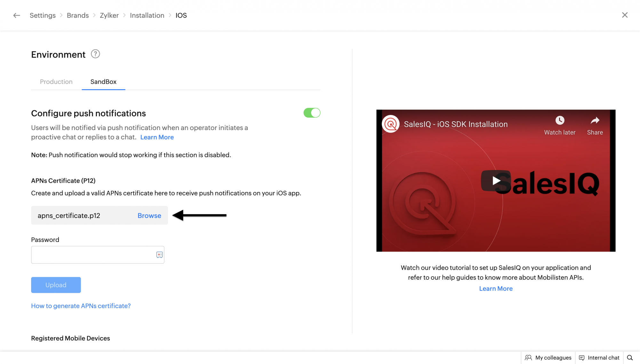
Task: Select the SandBox tab
Action: 103,82
